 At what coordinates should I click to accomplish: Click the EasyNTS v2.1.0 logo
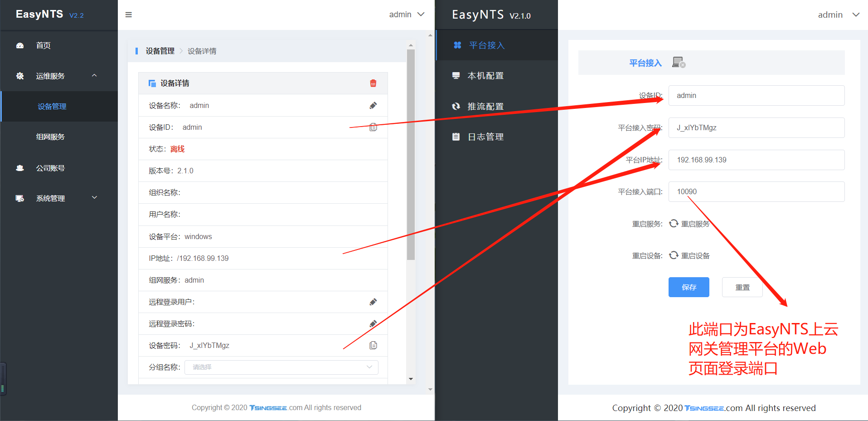[x=491, y=15]
